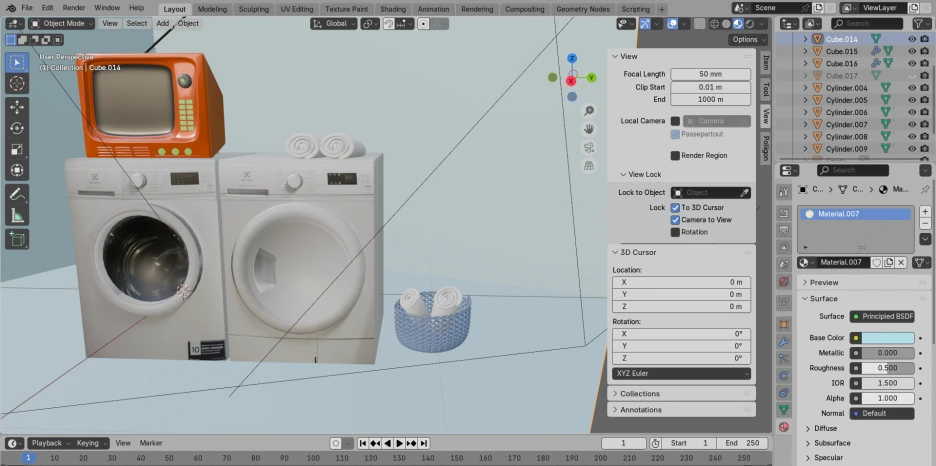This screenshot has height=466, width=936.
Task: Click the Focal Length field
Action: point(710,74)
